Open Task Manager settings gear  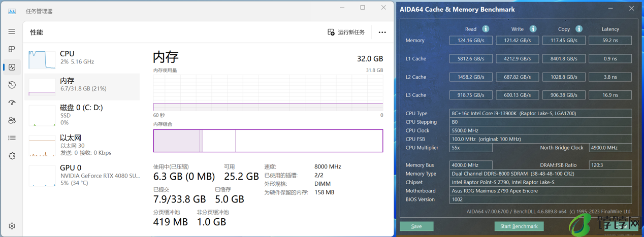coord(12,226)
